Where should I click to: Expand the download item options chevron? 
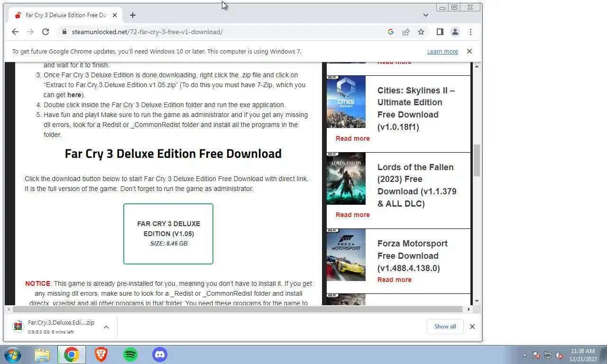pyautogui.click(x=106, y=327)
